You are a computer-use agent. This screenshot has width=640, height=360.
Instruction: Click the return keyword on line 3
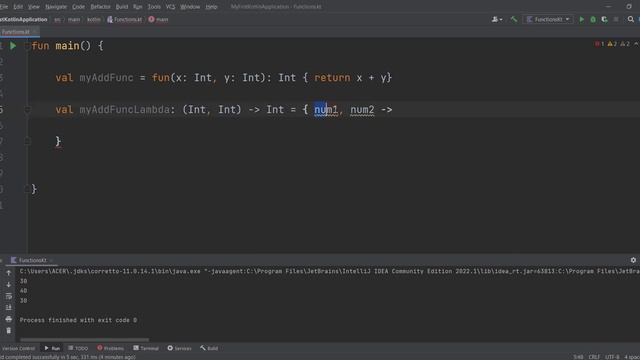coord(332,78)
